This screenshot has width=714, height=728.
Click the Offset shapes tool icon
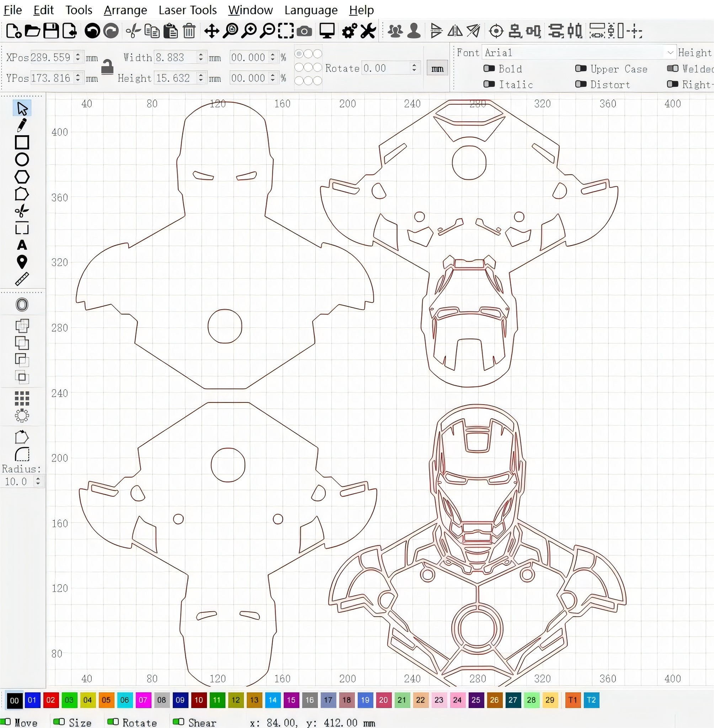[x=22, y=304]
